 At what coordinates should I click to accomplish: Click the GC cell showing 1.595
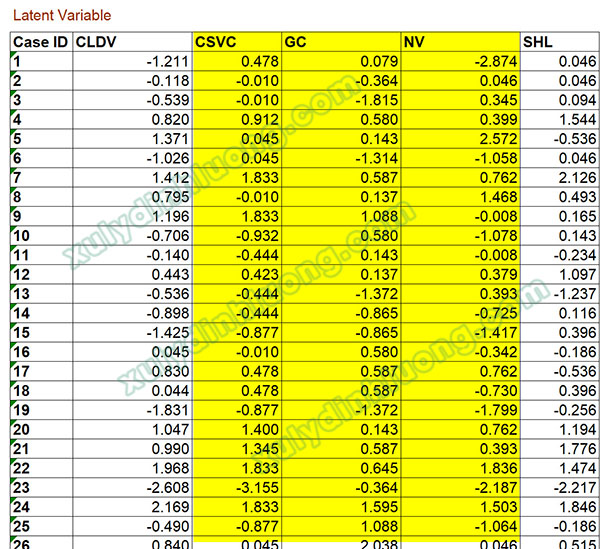click(x=341, y=507)
